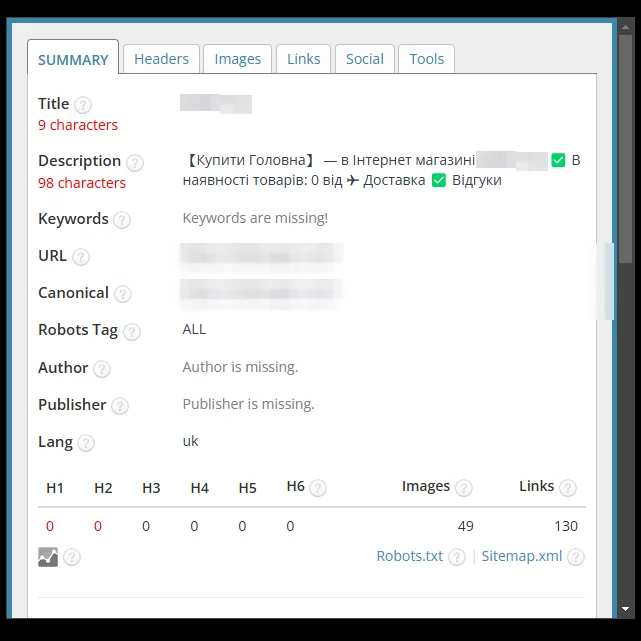Click the help icon next to Lang

tap(86, 443)
